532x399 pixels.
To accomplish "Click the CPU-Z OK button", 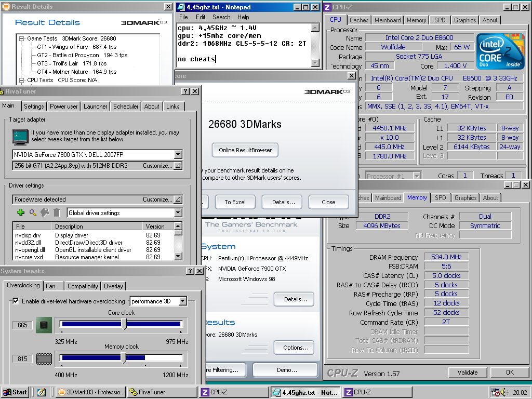I will point(510,373).
